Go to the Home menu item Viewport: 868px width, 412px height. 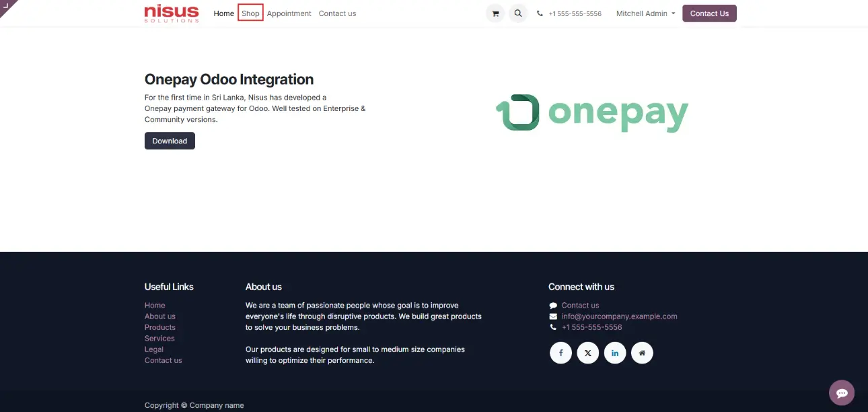pos(224,13)
